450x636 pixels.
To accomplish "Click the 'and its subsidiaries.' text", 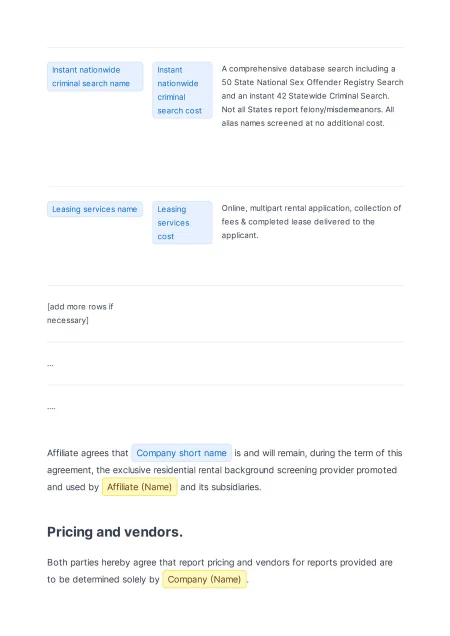I will coord(221,487).
